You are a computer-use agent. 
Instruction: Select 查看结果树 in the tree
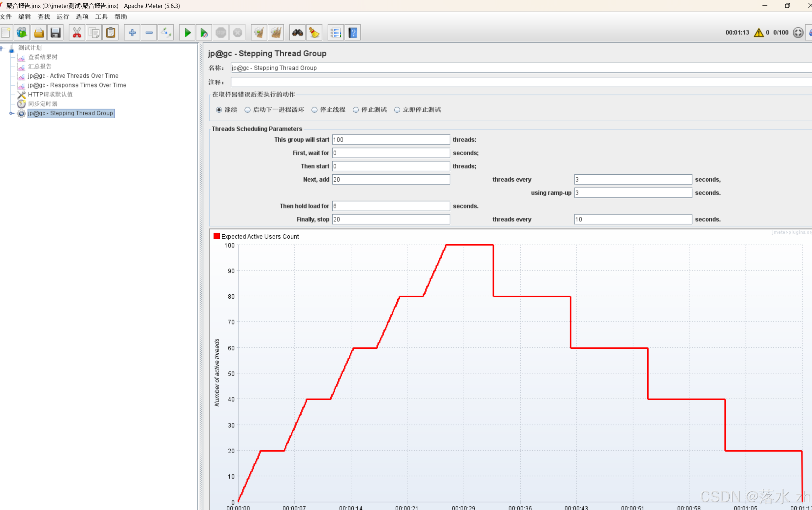point(43,57)
